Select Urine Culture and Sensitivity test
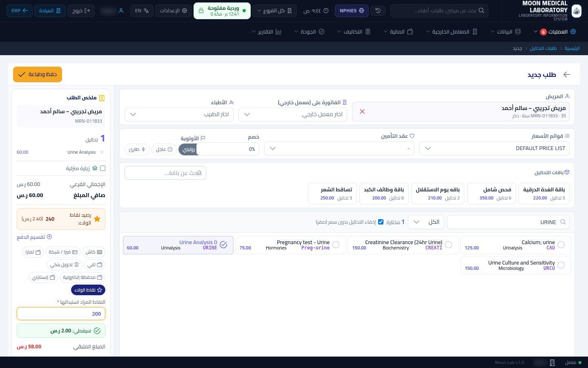The height and width of the screenshot is (368, 588). tap(515, 265)
